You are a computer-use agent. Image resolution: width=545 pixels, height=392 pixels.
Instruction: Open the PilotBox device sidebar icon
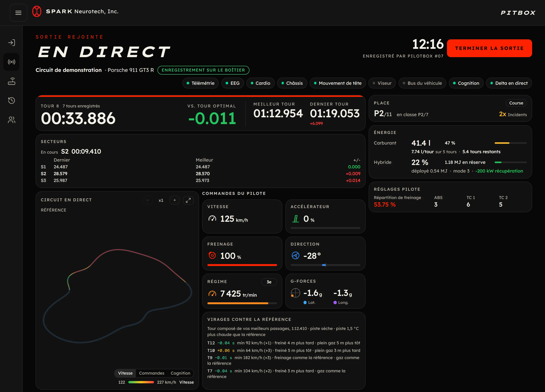[12, 81]
